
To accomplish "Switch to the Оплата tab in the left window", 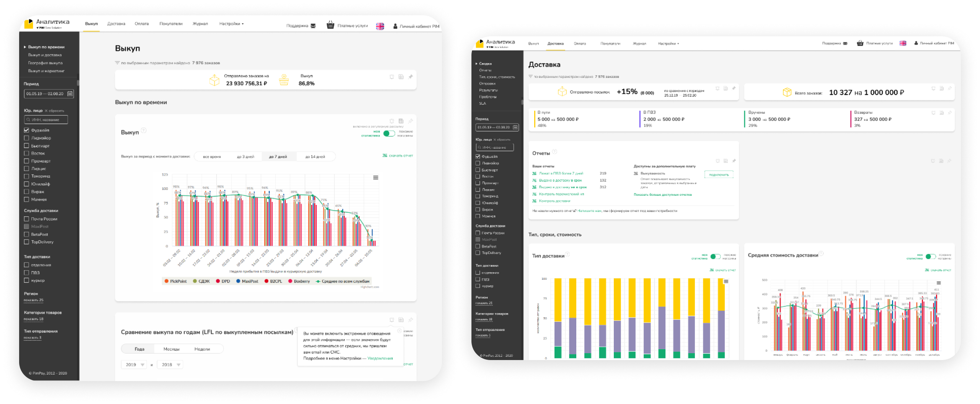I will (x=142, y=24).
